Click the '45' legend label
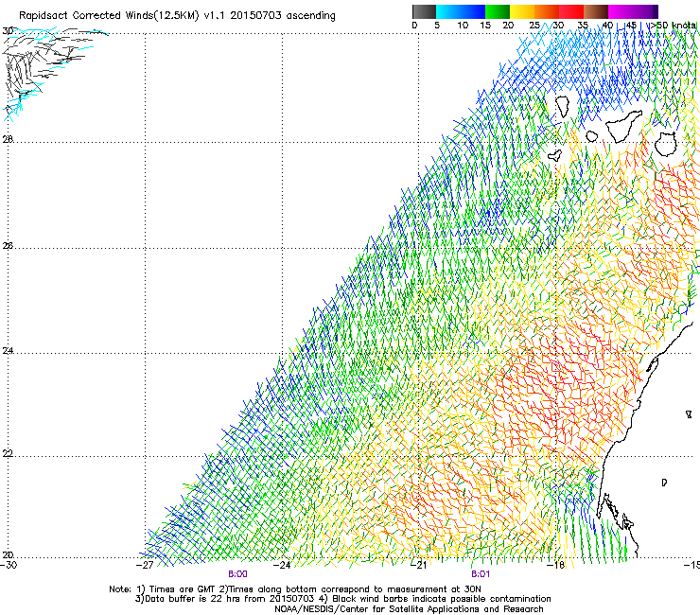This screenshot has height=615, width=700. 631,26
